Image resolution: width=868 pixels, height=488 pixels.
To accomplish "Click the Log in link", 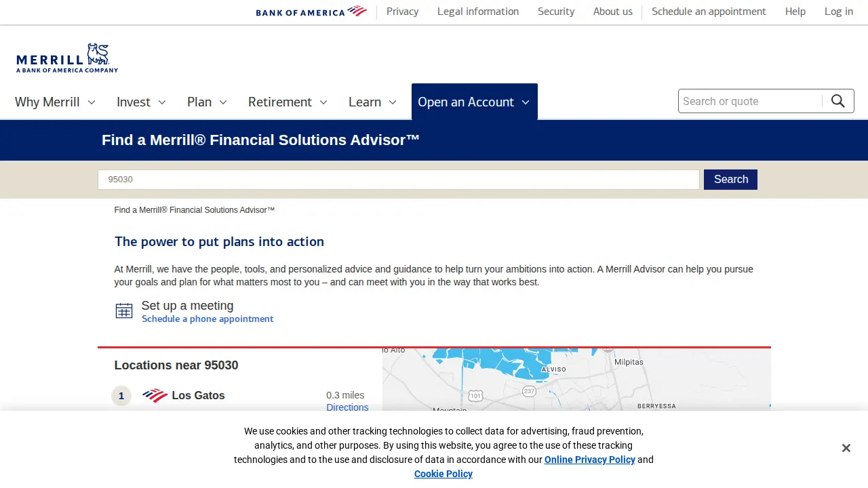I will click(x=839, y=12).
